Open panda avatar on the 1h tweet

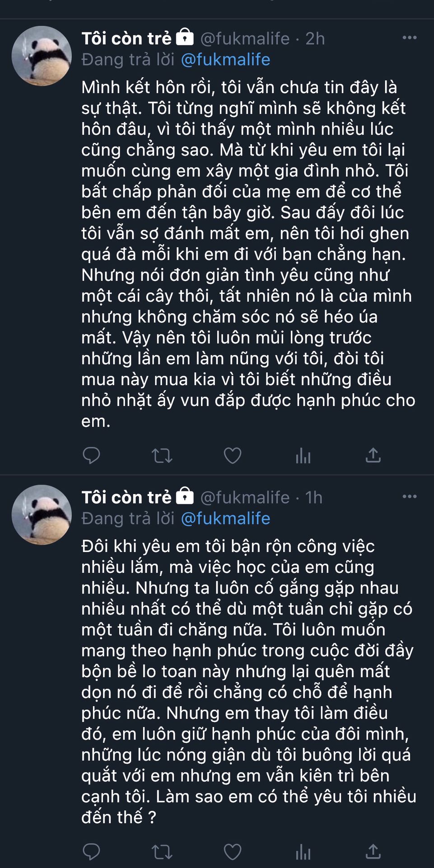click(42, 515)
